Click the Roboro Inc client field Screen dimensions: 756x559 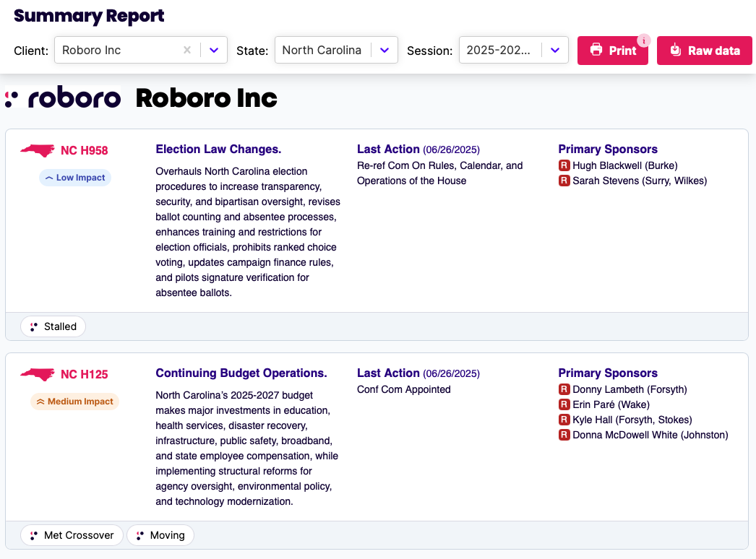pos(141,50)
